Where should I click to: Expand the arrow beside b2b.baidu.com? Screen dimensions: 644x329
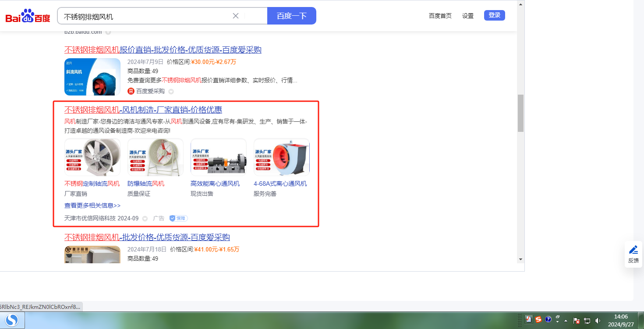[108, 32]
